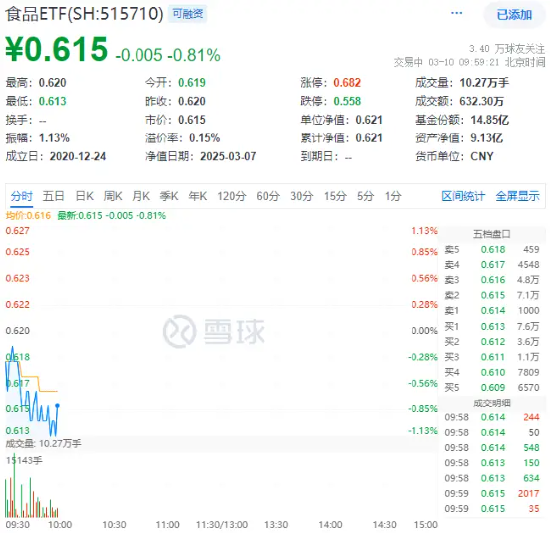The image size is (550, 534).
Task: Click the trade with volume 2017
Action: (x=492, y=493)
